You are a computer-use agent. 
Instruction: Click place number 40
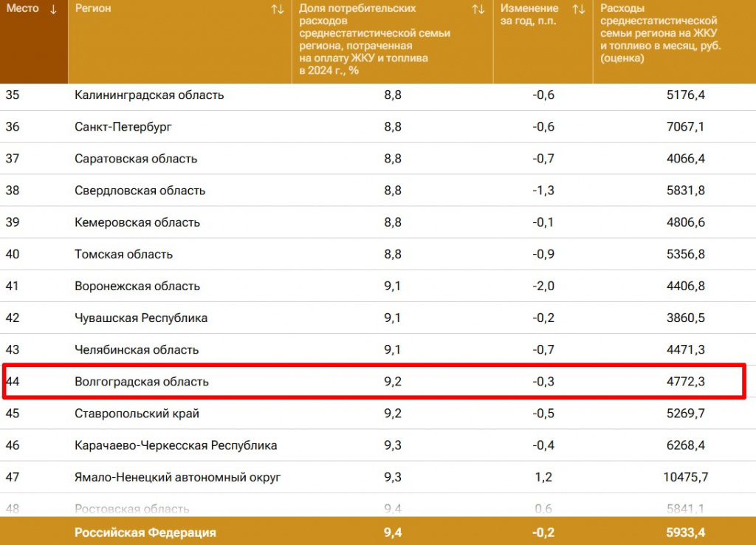click(13, 254)
